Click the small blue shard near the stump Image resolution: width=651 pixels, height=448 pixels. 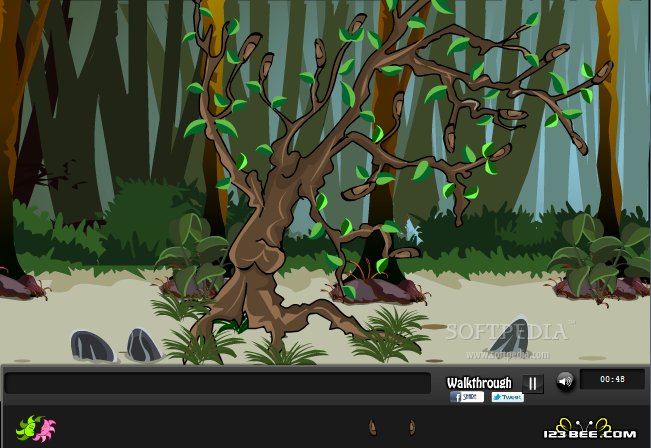415,233
